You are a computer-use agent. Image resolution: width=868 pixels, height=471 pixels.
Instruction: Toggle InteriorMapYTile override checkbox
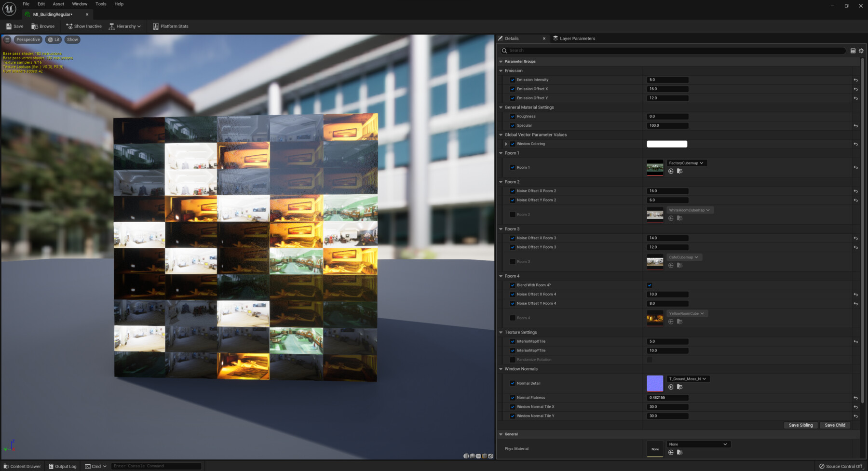[x=513, y=350]
